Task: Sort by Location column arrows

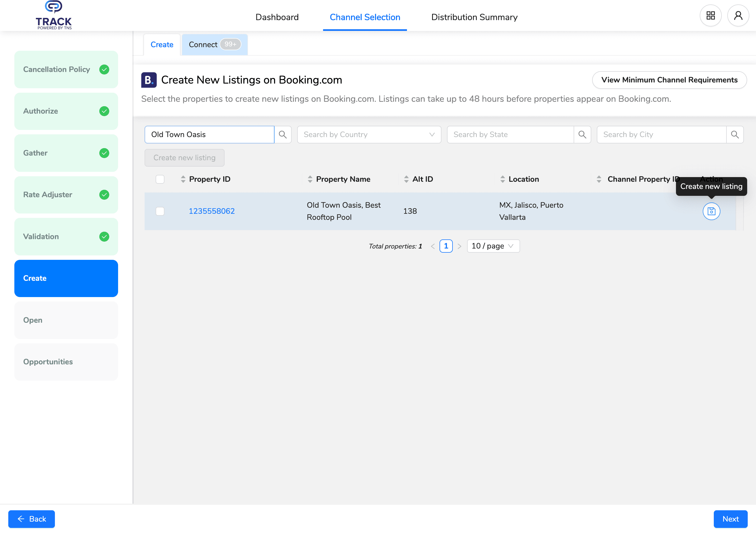Action: [502, 179]
